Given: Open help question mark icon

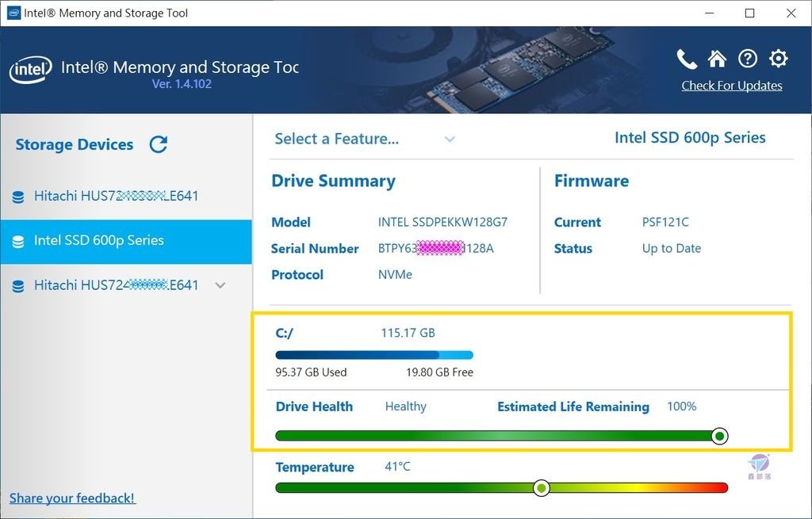Looking at the screenshot, I should click(747, 59).
